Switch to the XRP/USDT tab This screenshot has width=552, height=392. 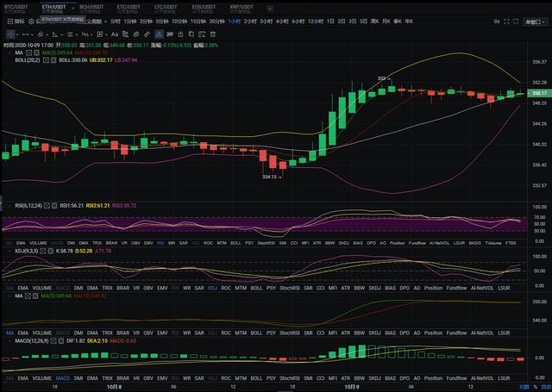pos(241,9)
